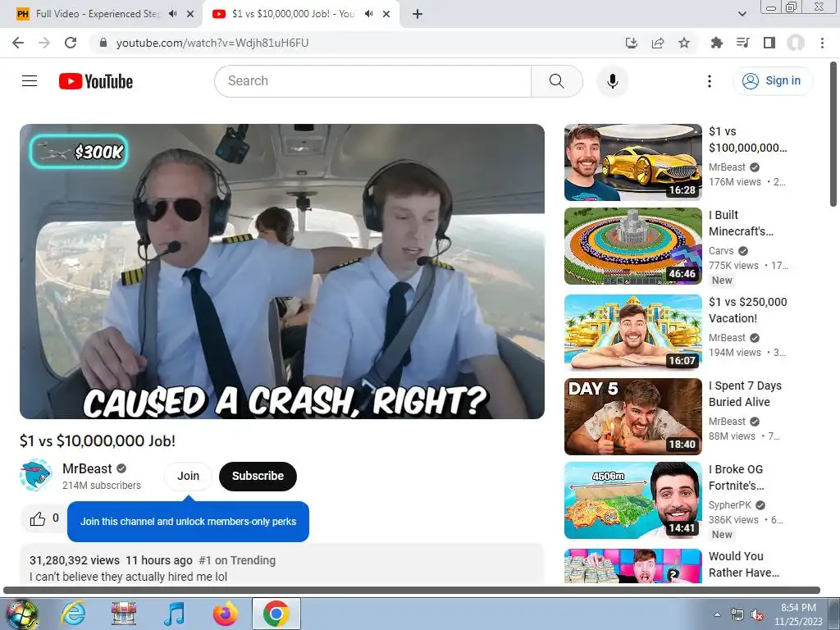This screenshot has width=840, height=630.
Task: Open MrBeast channel name link
Action: click(x=87, y=468)
